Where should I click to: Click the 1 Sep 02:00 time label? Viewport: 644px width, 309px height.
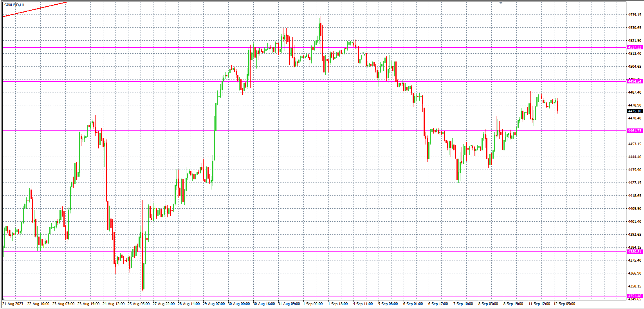pyautogui.click(x=313, y=304)
